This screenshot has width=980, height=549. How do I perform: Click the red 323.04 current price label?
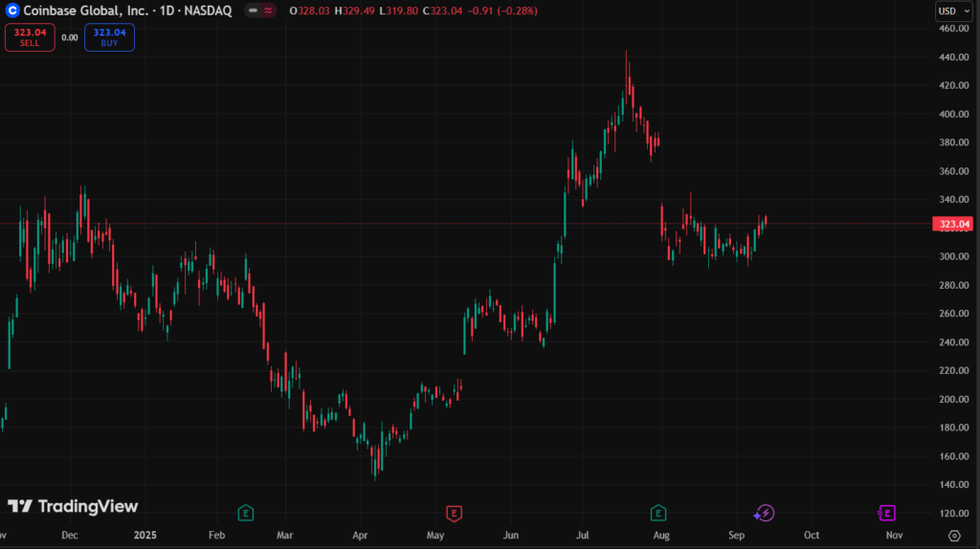(x=954, y=224)
